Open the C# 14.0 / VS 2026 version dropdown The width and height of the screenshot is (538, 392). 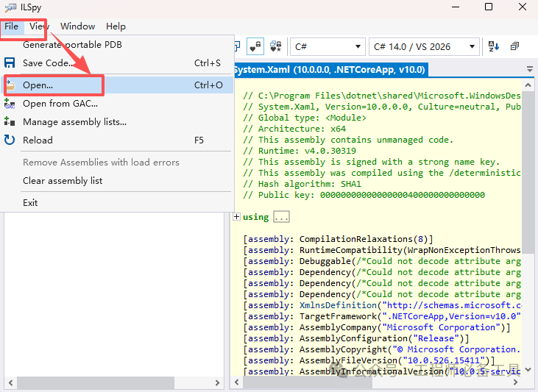[x=424, y=46]
